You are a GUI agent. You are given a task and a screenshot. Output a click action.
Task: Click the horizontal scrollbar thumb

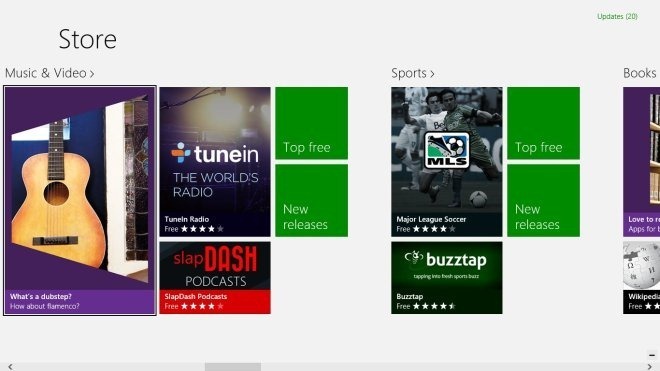233,367
